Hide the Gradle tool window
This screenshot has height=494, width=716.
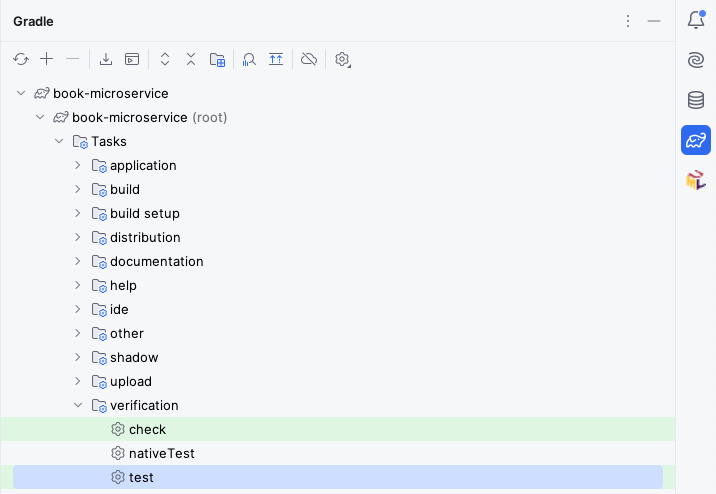coord(654,21)
